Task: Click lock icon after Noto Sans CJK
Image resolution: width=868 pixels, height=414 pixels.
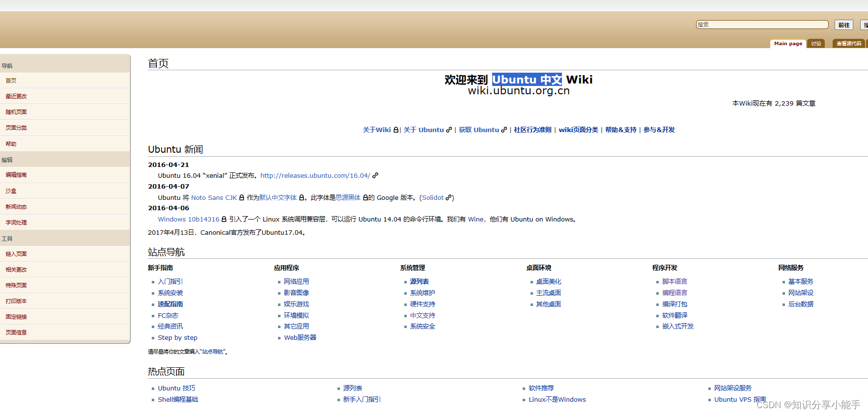Action: 242,197
